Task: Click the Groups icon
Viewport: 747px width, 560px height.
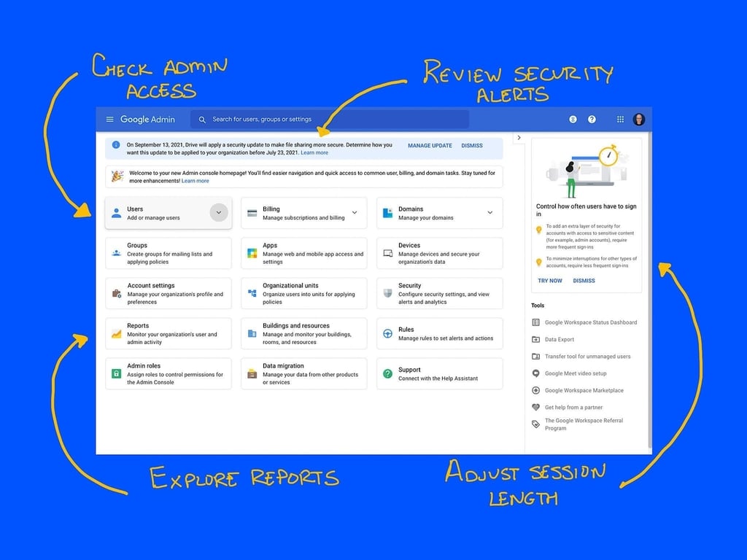Action: [116, 253]
